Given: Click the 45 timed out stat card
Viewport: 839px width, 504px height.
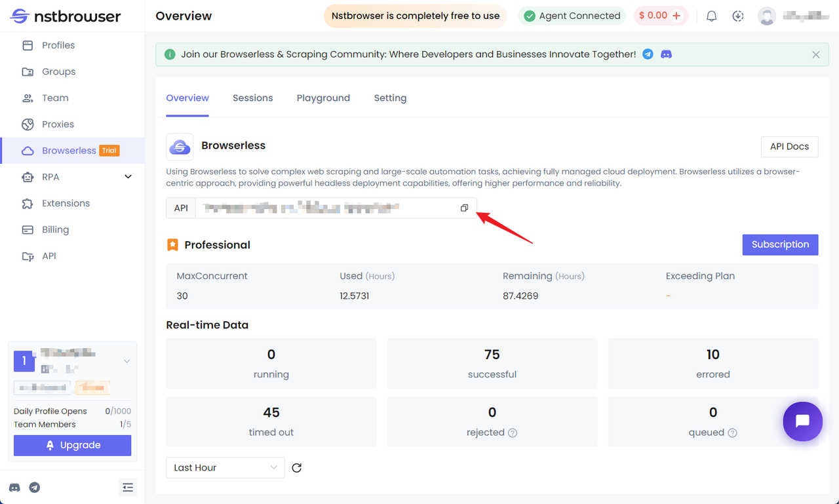Looking at the screenshot, I should click(271, 421).
